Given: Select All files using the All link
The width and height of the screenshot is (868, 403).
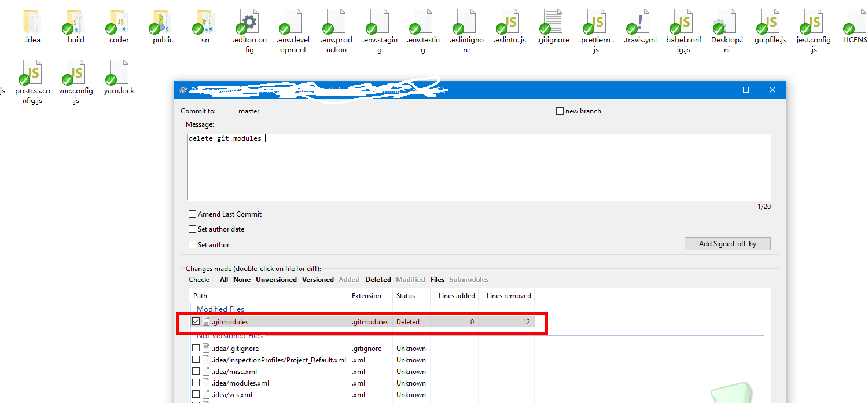Looking at the screenshot, I should [x=223, y=279].
